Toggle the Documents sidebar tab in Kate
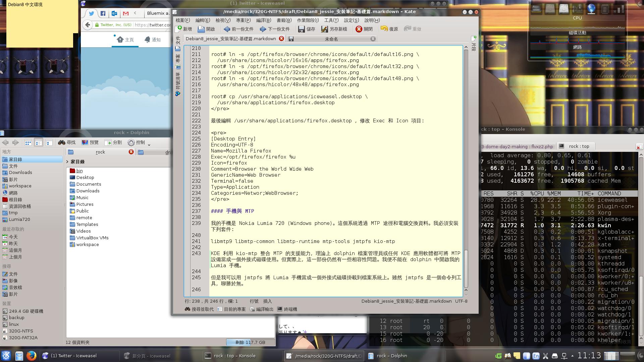This screenshot has width=644, height=362. [178, 44]
